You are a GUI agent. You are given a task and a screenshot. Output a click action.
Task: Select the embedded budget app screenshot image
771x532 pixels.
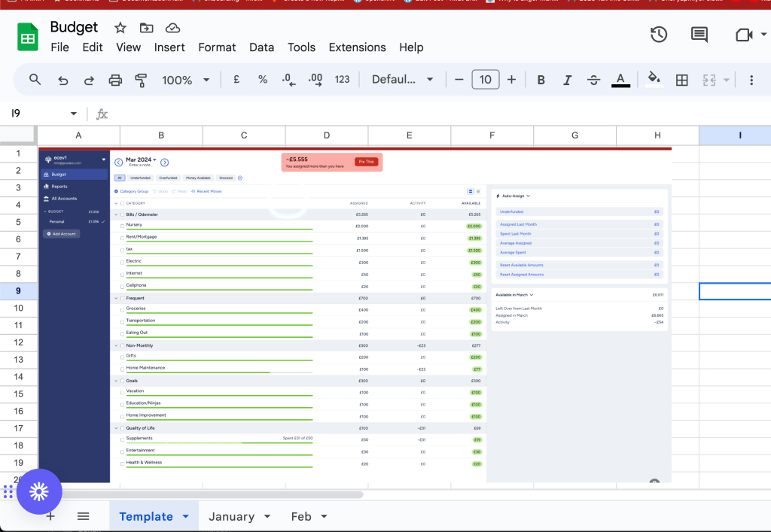355,315
